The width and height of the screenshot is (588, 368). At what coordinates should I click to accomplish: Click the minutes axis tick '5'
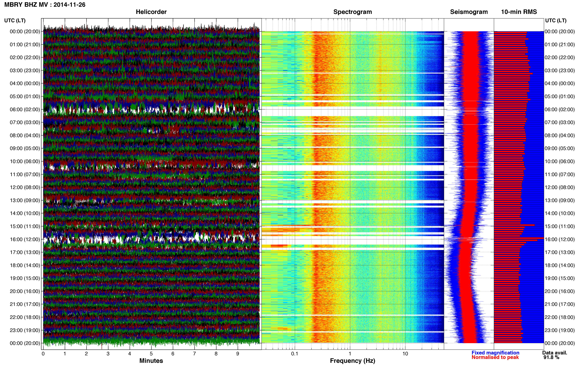(x=151, y=354)
